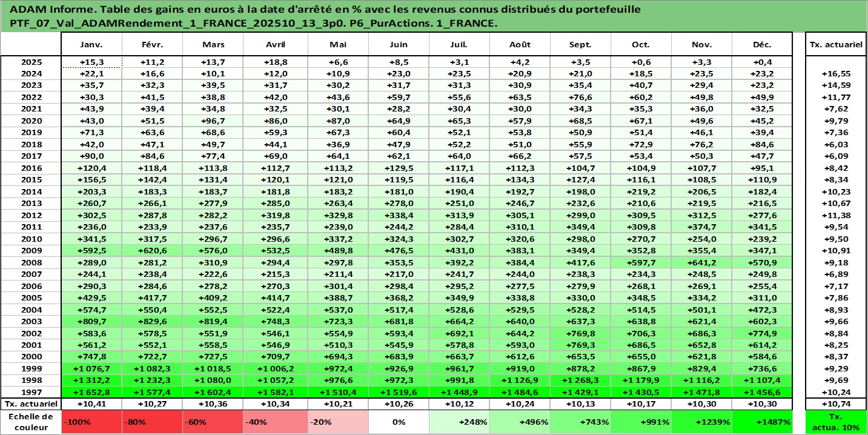Click the 2020 row label
Viewport: 868px width, 435px height.
[x=31, y=121]
